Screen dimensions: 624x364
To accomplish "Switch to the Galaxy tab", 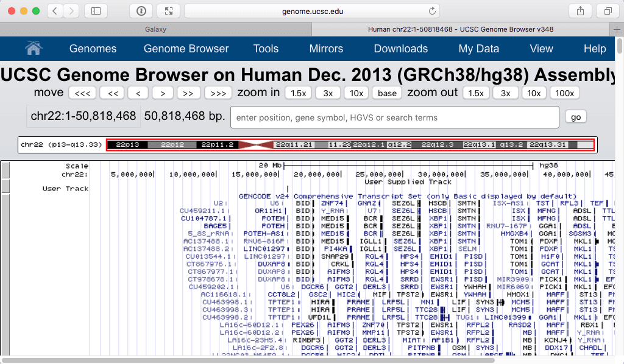I will tap(155, 29).
